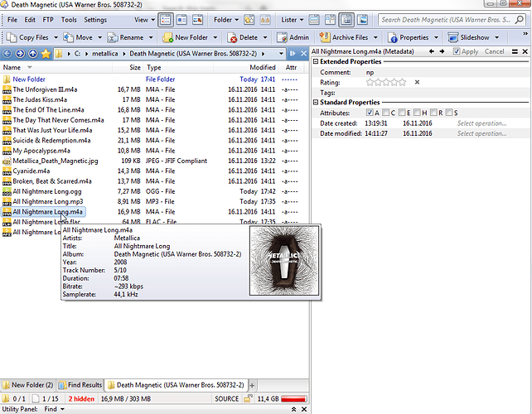Toggle the R attribute checkbox
This screenshot has height=414, width=532.
click(433, 113)
